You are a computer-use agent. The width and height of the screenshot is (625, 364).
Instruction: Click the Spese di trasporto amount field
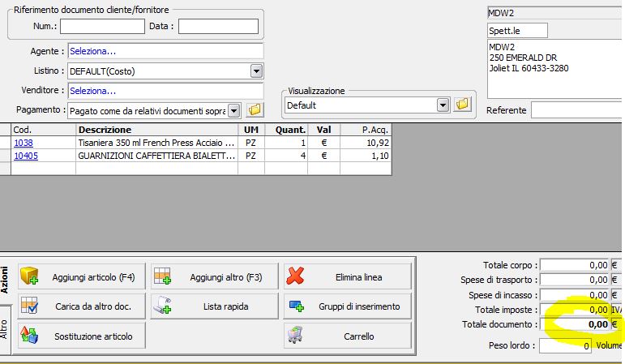point(575,280)
